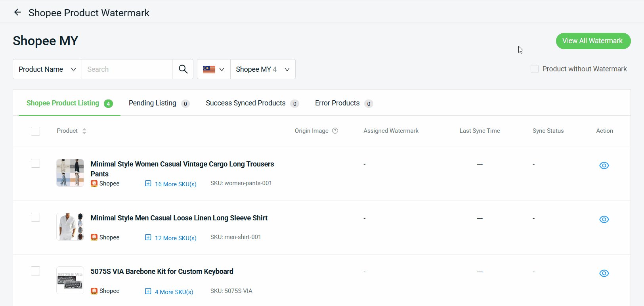Viewport: 644px width, 306px height.
Task: Click the Action column header
Action: (x=605, y=131)
